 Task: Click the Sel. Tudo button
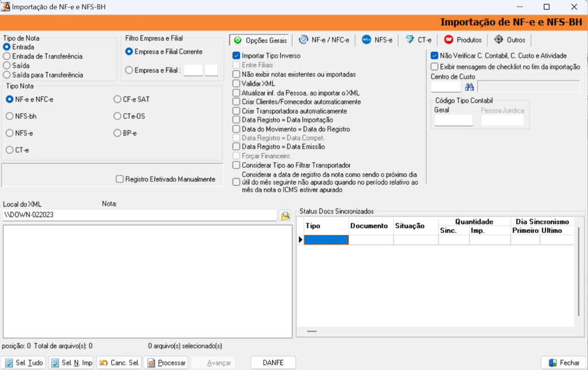click(24, 363)
